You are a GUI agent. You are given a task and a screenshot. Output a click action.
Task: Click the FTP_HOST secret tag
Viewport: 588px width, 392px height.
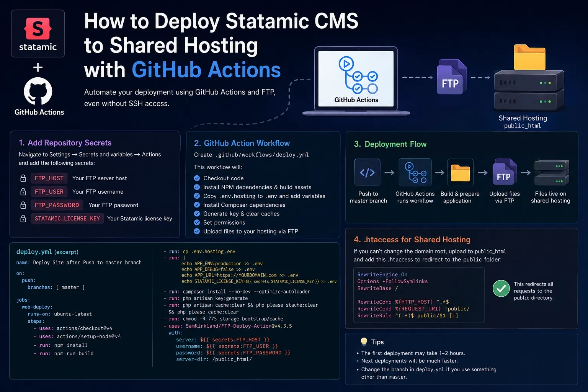(49, 178)
